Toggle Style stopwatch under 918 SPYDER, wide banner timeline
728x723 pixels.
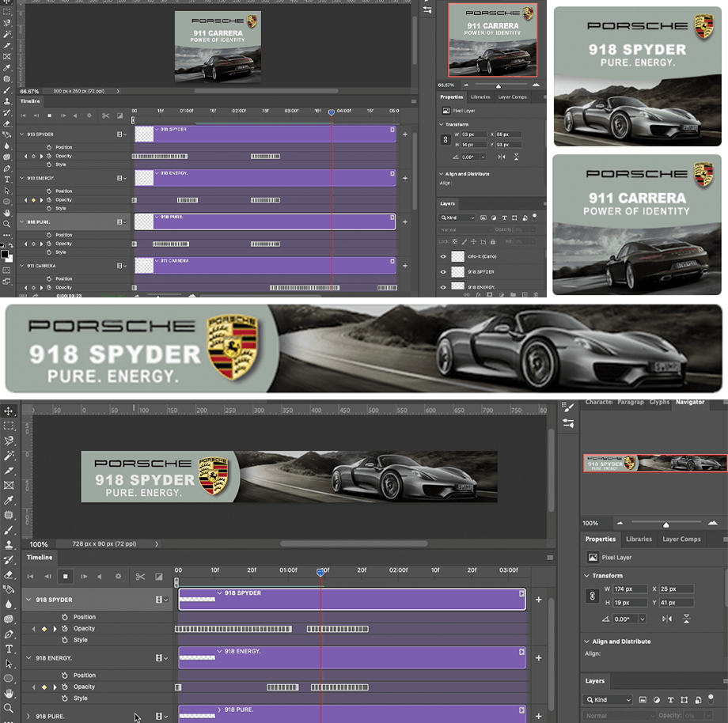(65, 640)
